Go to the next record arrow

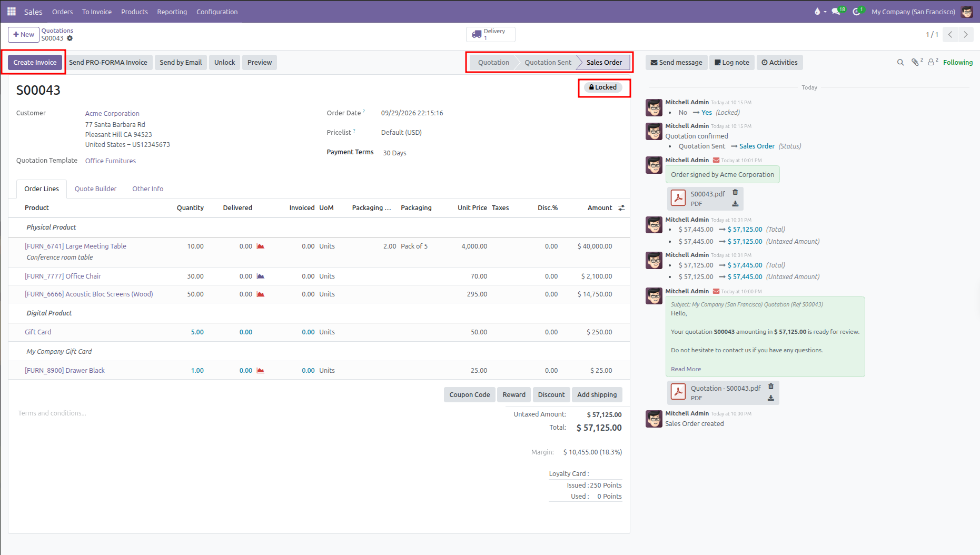(x=966, y=35)
